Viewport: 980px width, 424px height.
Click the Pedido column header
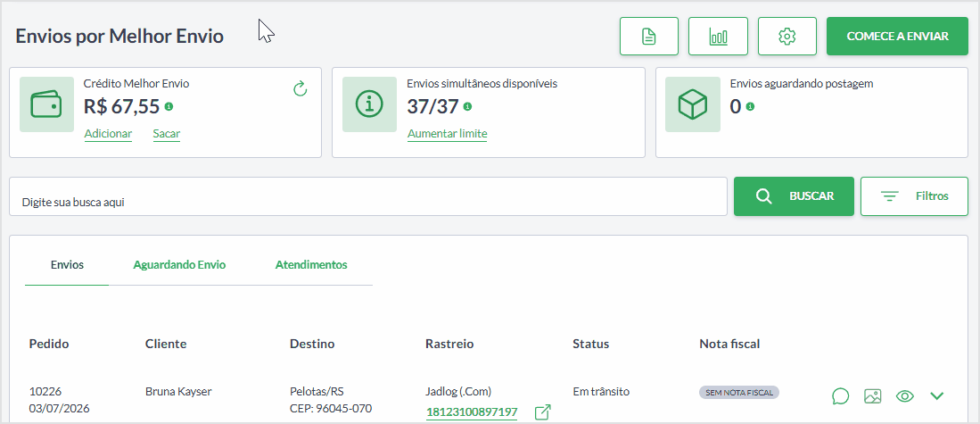pyautogui.click(x=49, y=344)
